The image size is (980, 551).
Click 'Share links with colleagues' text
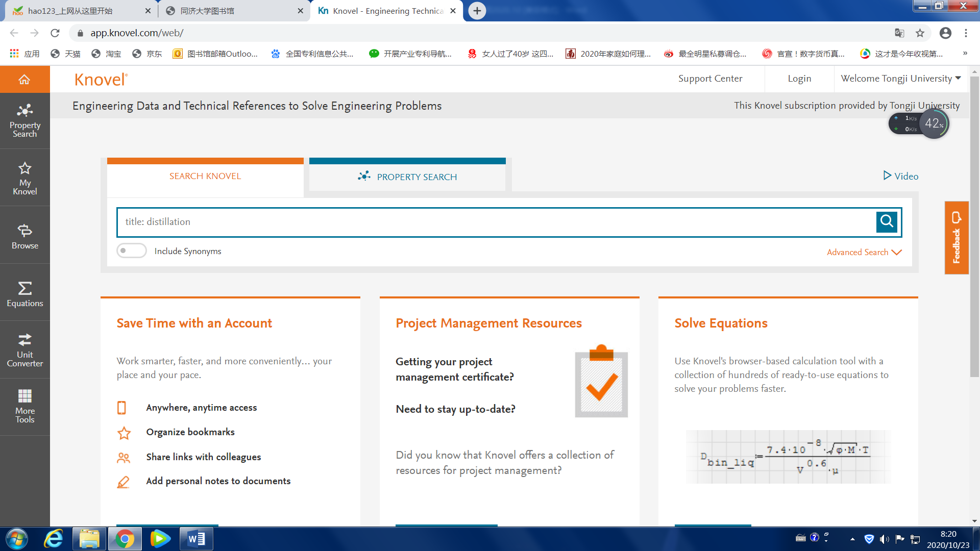(203, 457)
